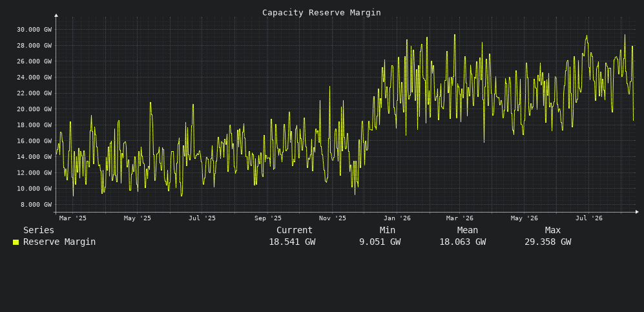
Task: Click the x-axis arrowhead at the right end
Action: click(x=637, y=212)
